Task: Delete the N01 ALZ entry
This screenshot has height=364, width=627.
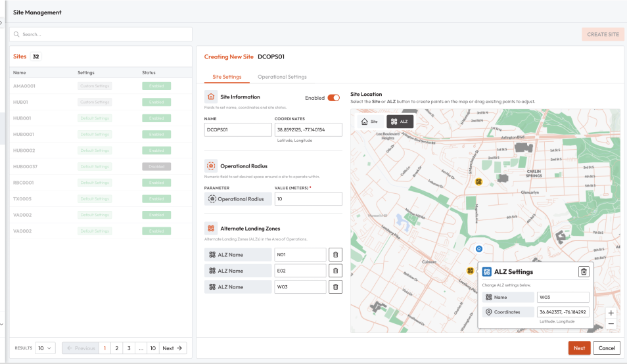Action: [x=335, y=255]
